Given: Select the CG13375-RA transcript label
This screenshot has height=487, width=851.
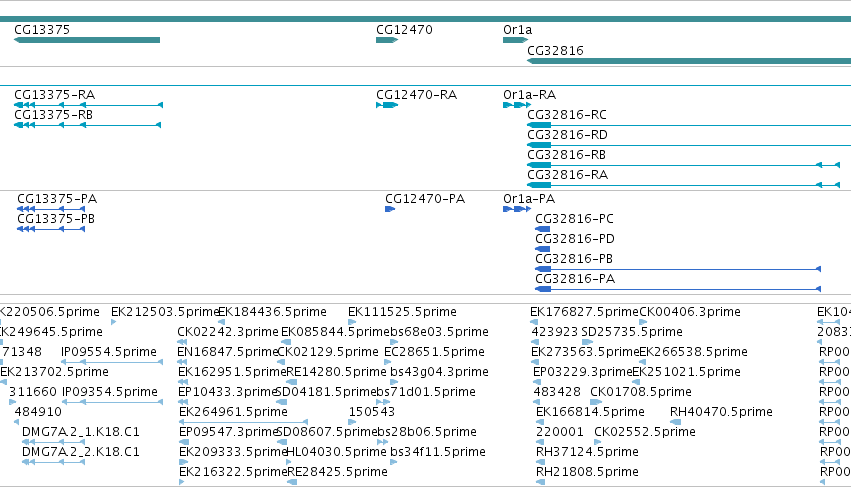Looking at the screenshot, I should click(54, 94).
